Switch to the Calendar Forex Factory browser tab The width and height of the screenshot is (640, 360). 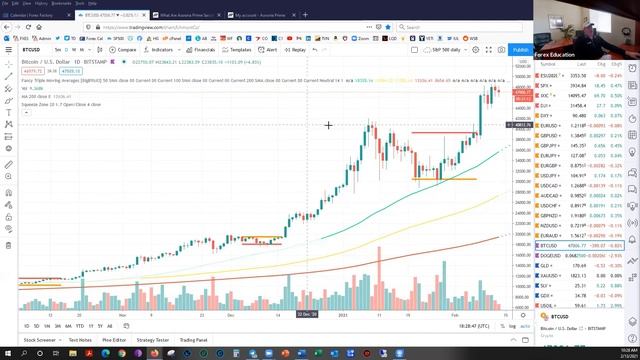point(36,15)
